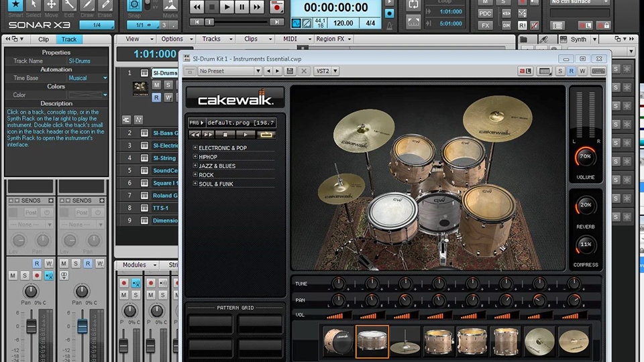Toggle the Snap to grid icon
The height and width of the screenshot is (362, 644).
[134, 5]
